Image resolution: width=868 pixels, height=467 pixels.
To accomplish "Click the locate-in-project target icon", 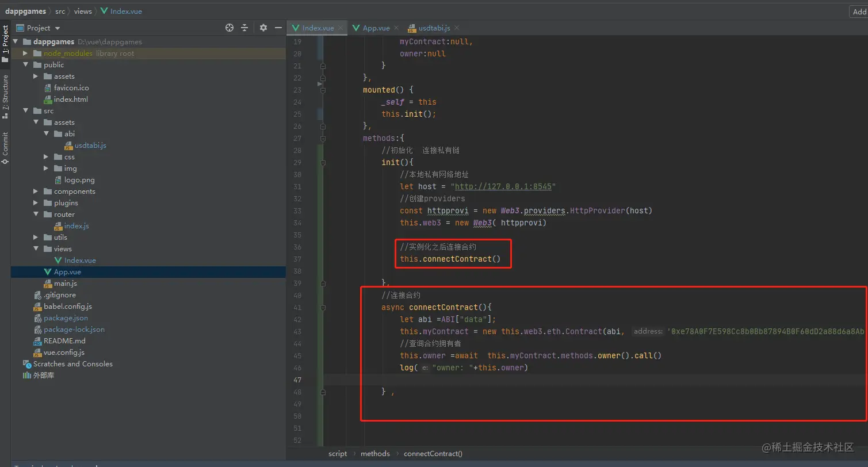I will pos(230,28).
